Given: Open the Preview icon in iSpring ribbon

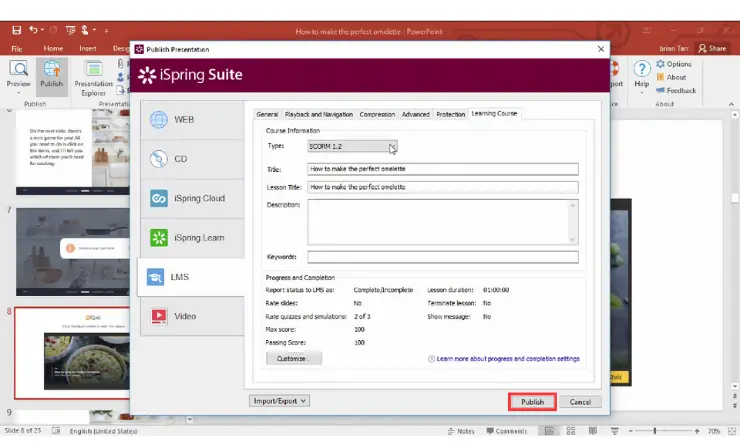Looking at the screenshot, I should click(x=18, y=75).
